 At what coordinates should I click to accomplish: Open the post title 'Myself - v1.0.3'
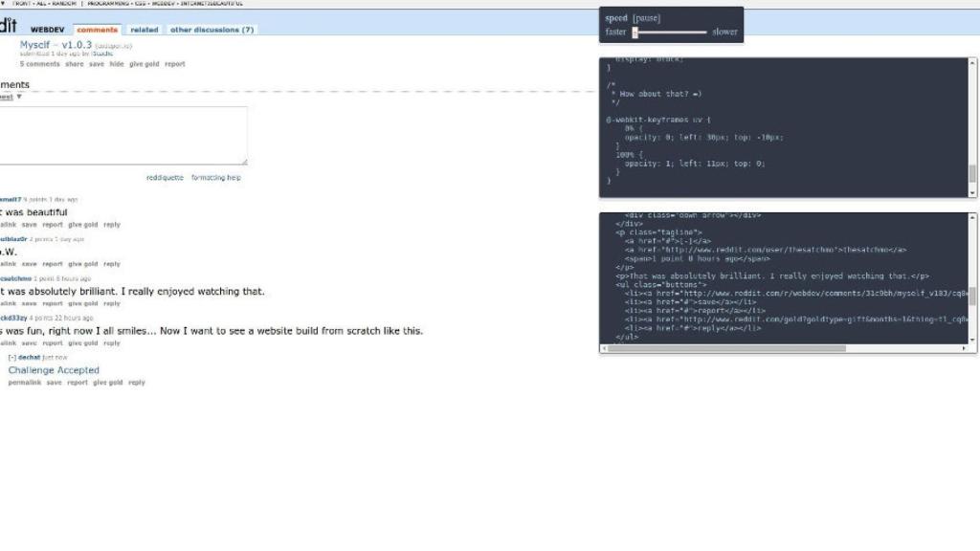coord(56,43)
